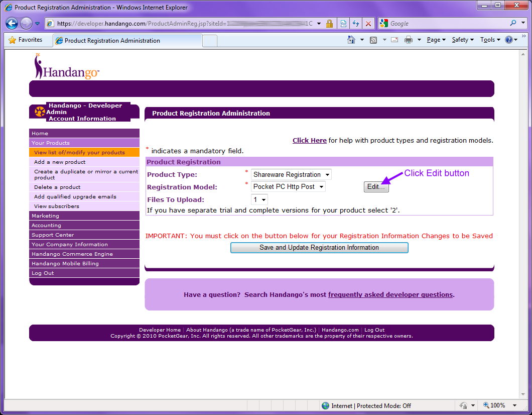This screenshot has height=415, width=532.
Task: Click the Internet zone globe icon in status bar
Action: pyautogui.click(x=325, y=405)
